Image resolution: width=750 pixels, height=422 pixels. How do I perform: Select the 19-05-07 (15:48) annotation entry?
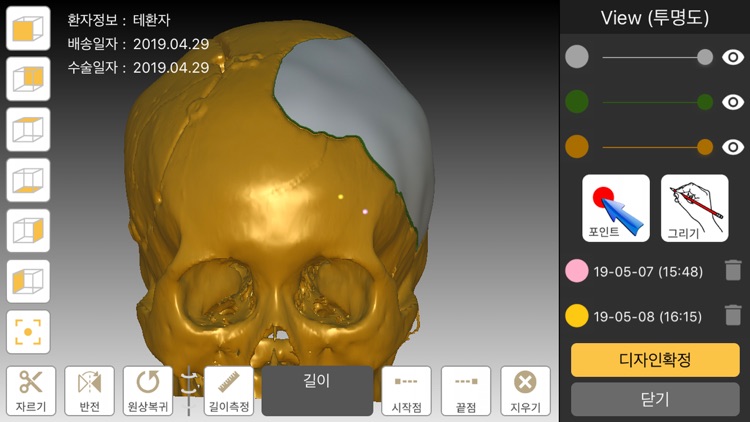(648, 272)
